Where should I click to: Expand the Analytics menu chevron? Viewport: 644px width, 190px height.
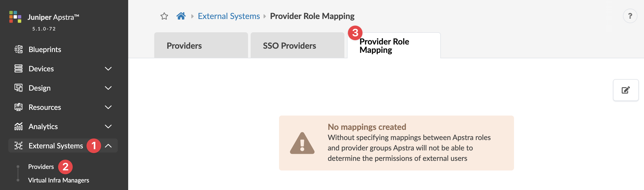pos(108,126)
